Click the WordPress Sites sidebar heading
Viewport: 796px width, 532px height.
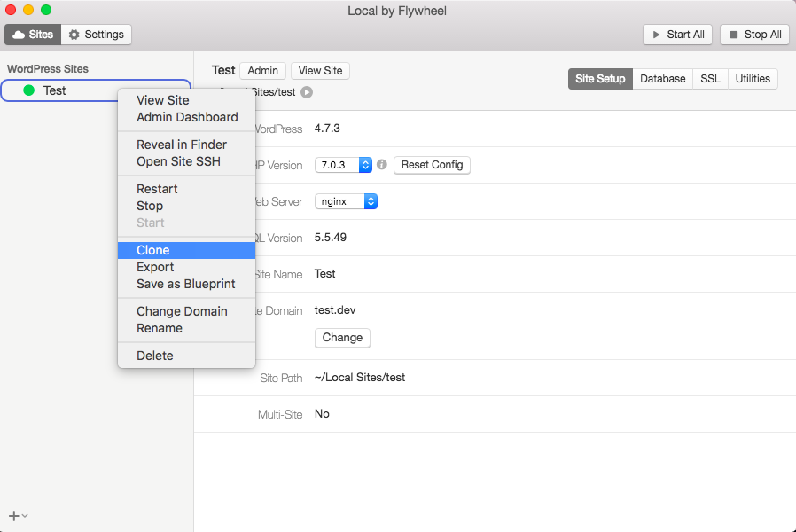(x=48, y=69)
